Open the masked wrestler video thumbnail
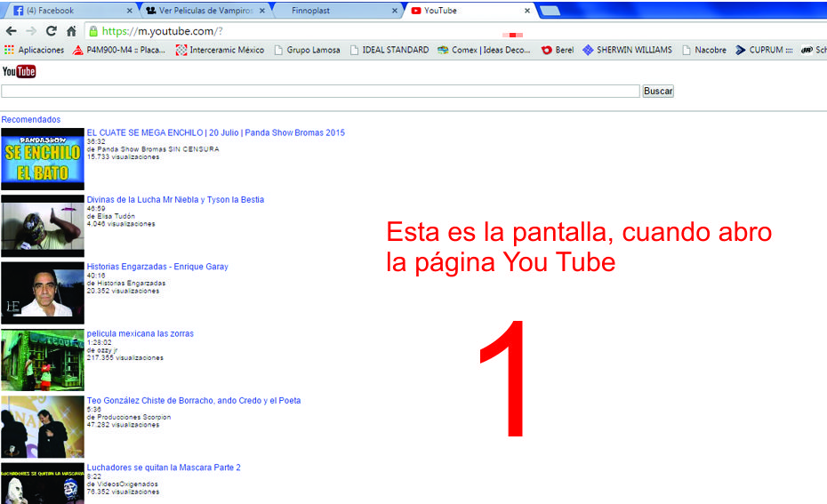This screenshot has height=504, width=827. click(x=43, y=226)
